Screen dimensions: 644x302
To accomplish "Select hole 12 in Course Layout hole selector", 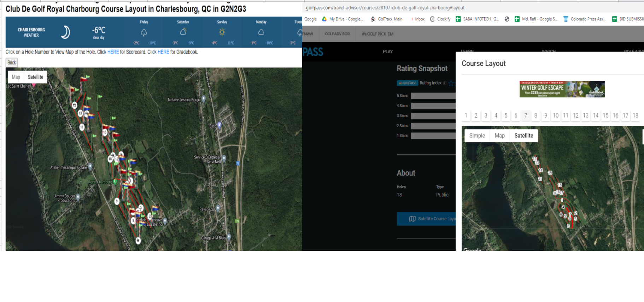I will 575,116.
